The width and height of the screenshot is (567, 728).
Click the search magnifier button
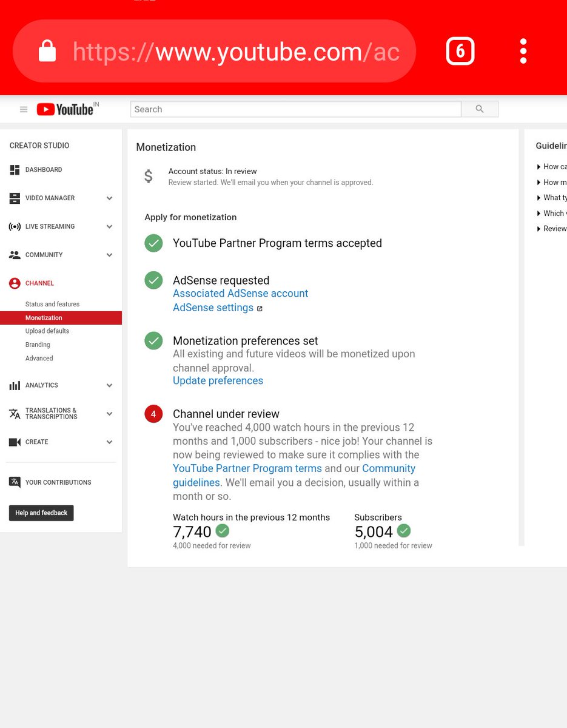pos(480,109)
